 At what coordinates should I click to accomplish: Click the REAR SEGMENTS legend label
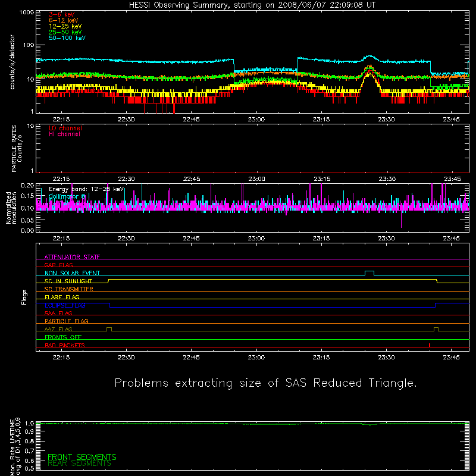[80, 464]
